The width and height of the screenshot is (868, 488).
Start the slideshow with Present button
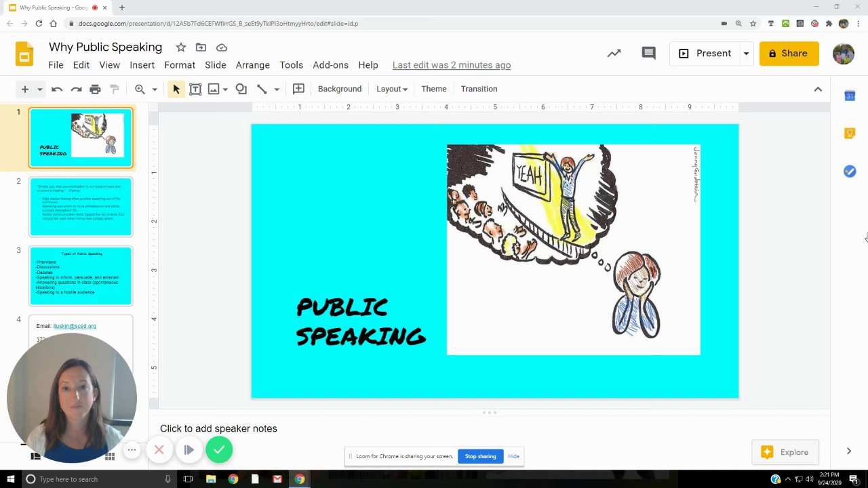coord(705,54)
